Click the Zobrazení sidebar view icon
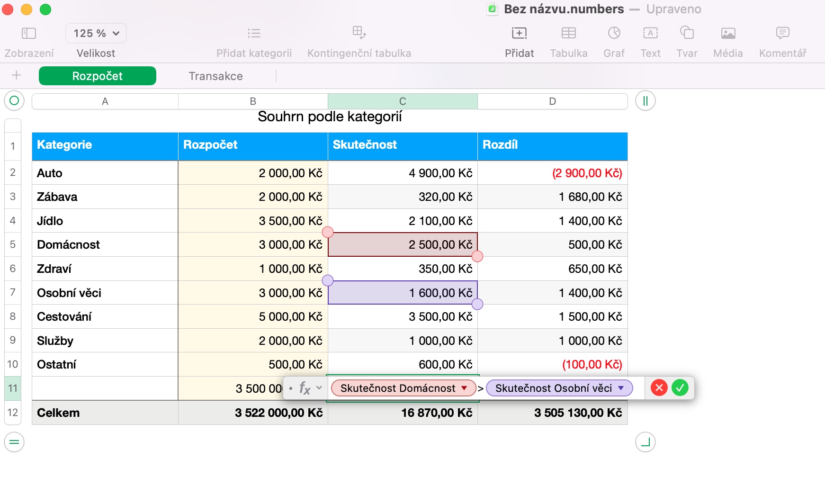Screen dimensions: 825x504 29,33
